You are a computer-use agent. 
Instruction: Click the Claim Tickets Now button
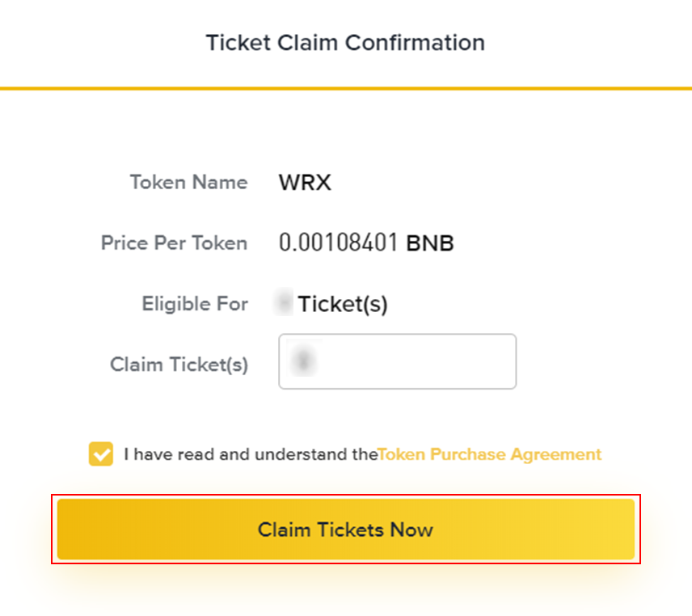pyautogui.click(x=345, y=530)
